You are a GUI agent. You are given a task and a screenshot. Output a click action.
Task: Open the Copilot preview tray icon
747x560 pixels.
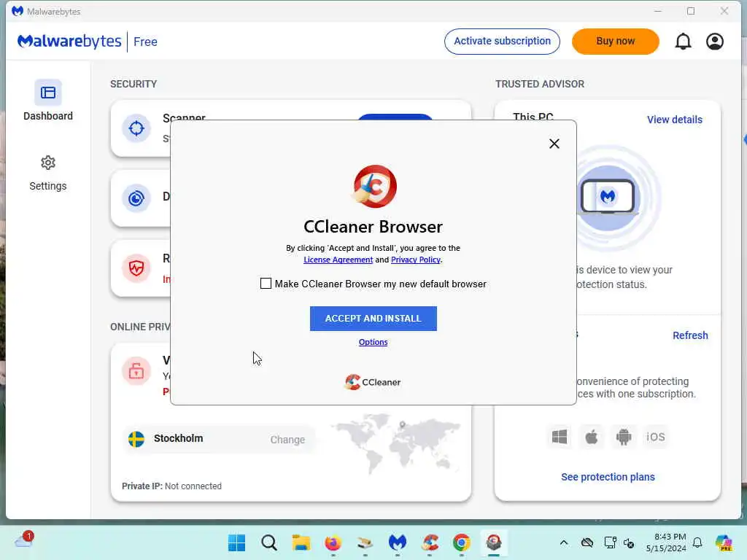click(x=724, y=542)
